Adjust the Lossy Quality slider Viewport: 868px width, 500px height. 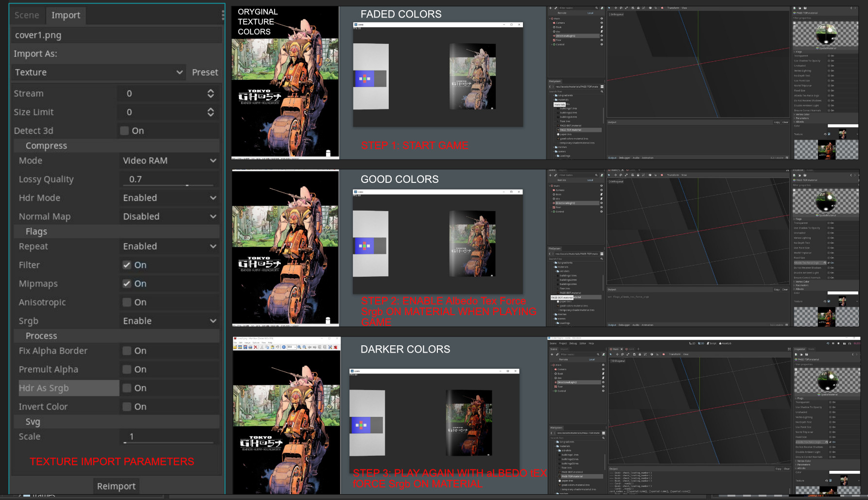coord(169,185)
